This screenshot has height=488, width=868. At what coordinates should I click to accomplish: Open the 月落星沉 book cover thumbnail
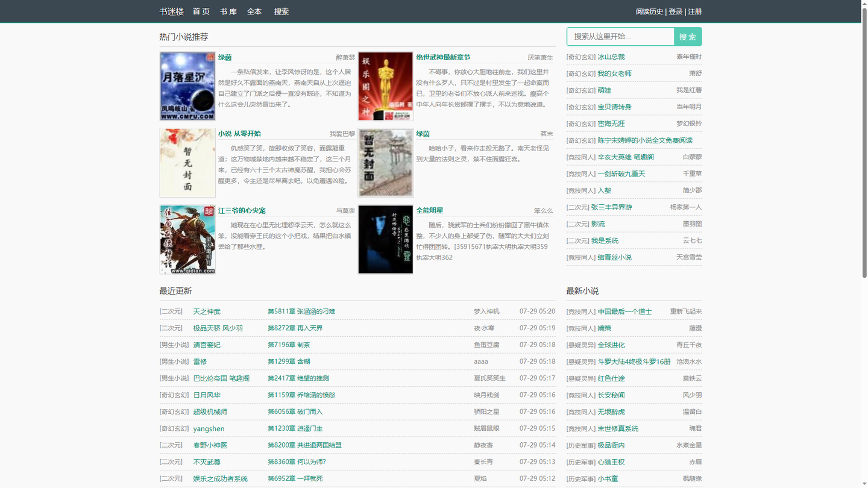[187, 86]
